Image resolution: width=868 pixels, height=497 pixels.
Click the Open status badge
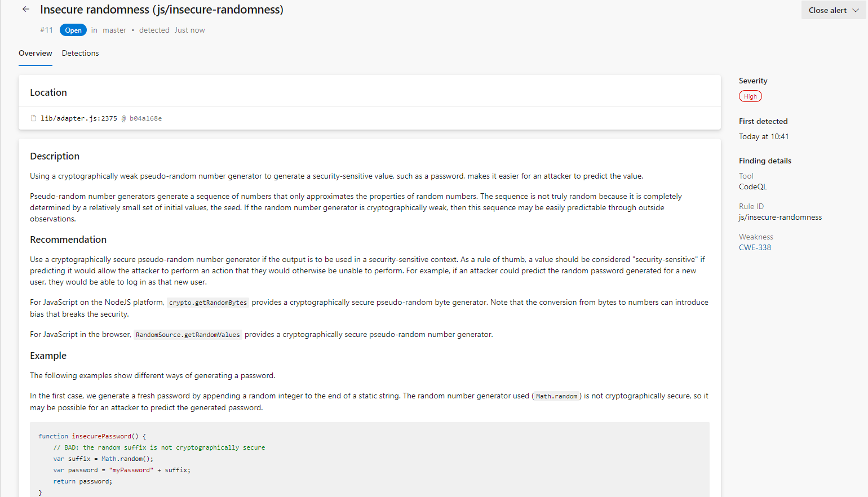73,30
